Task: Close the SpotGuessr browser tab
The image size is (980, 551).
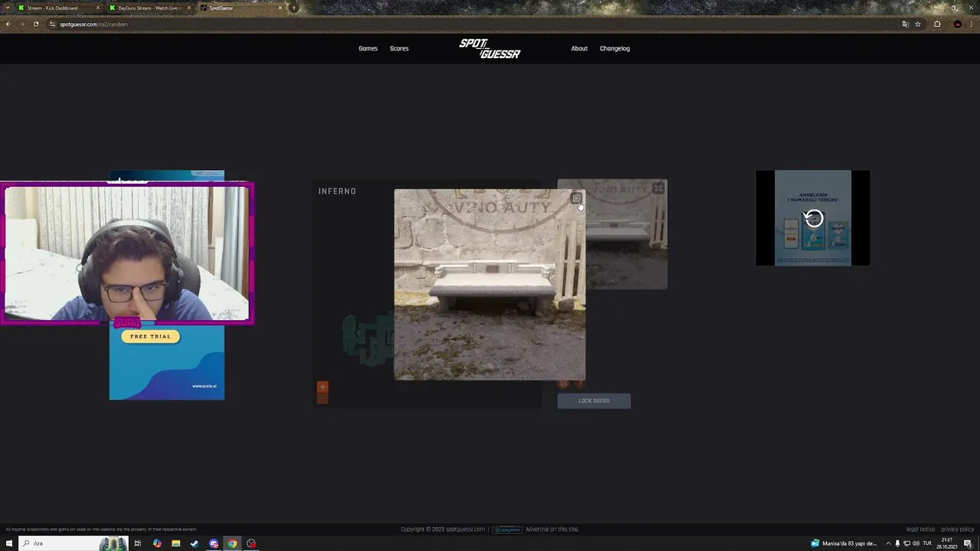Action: pyautogui.click(x=279, y=8)
